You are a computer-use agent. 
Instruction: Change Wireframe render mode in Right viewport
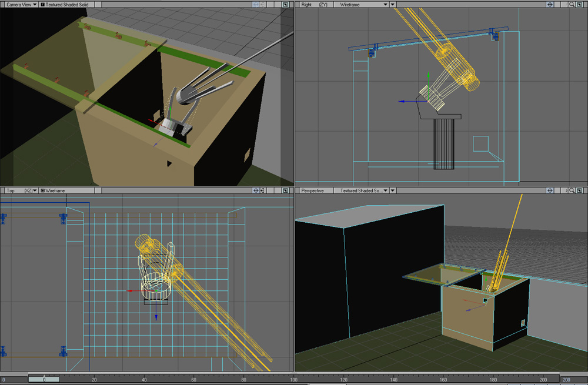coord(365,4)
